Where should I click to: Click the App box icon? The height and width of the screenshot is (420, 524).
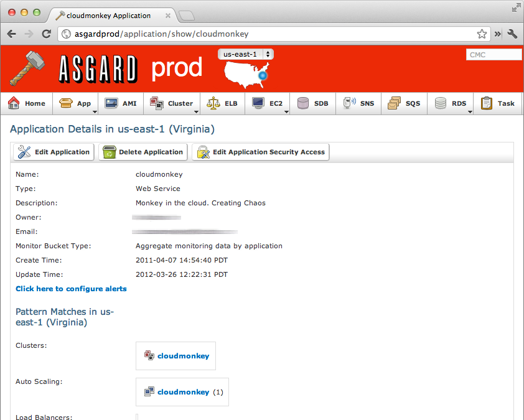pyautogui.click(x=65, y=103)
